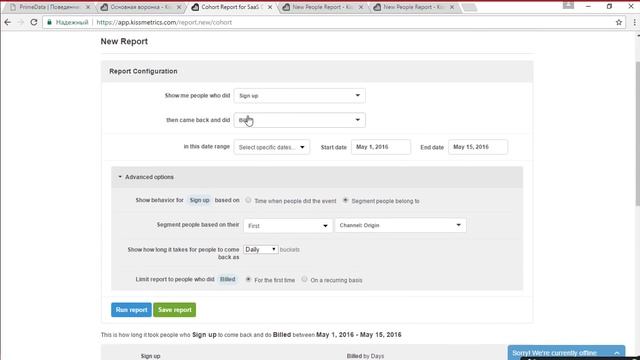Switch to the last New People Report tab
Screen dimensions: 640x360
tap(413, 7)
